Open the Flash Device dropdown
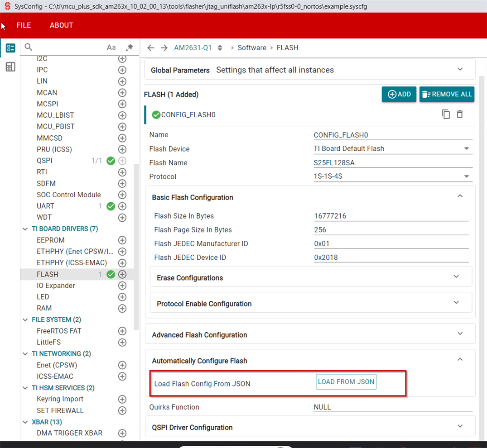This screenshot has width=487, height=448. click(x=393, y=148)
